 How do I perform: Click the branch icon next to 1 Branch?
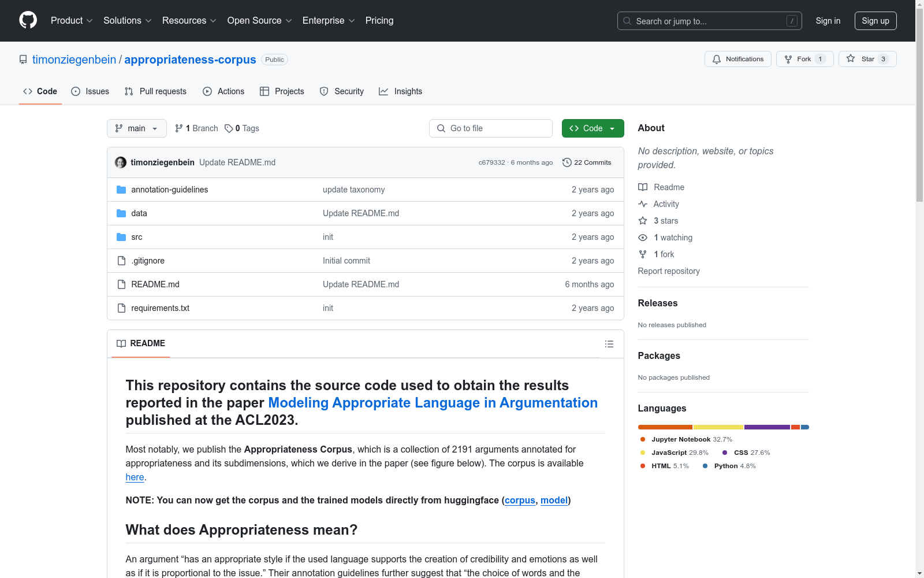pos(179,128)
